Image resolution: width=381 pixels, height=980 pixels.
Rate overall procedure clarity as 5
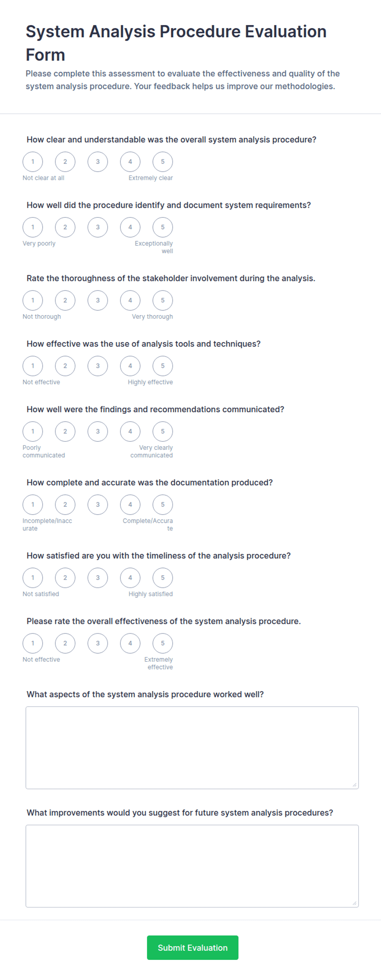(x=163, y=161)
